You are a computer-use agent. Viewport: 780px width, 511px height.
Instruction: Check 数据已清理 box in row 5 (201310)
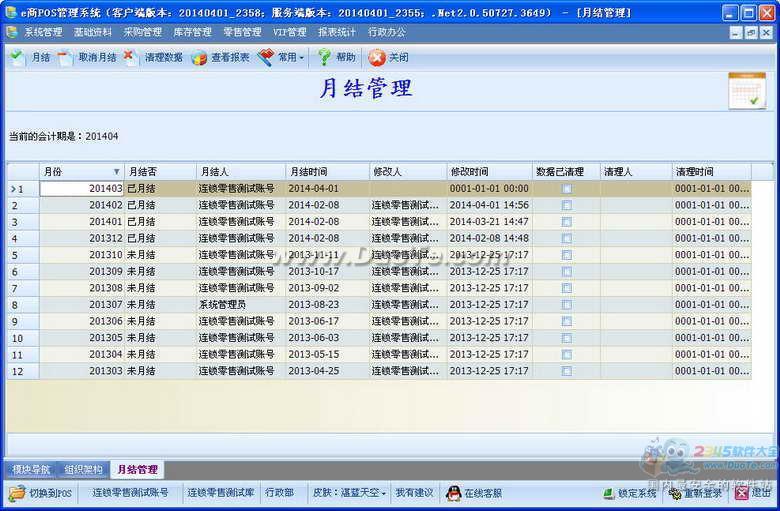coord(567,255)
